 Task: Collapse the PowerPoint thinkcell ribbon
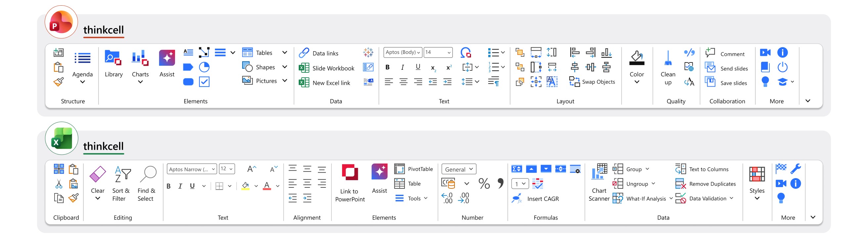tap(808, 100)
